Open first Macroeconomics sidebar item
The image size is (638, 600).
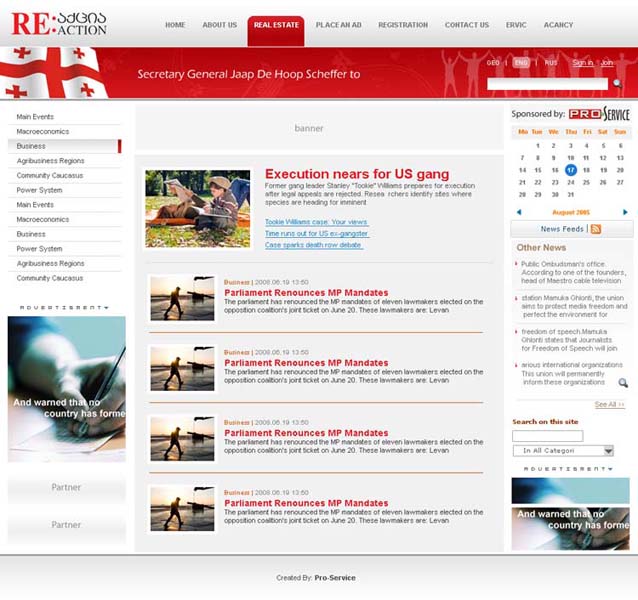(43, 131)
